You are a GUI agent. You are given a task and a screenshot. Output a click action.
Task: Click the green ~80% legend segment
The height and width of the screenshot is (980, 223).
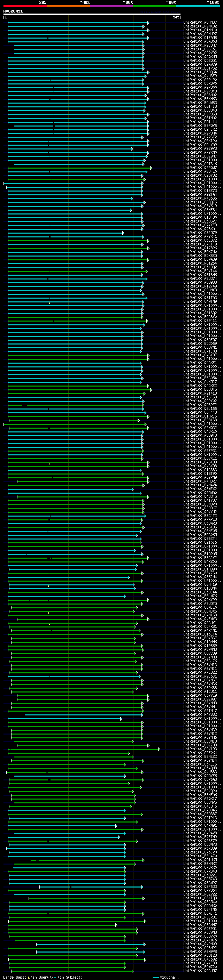(x=155, y=6)
